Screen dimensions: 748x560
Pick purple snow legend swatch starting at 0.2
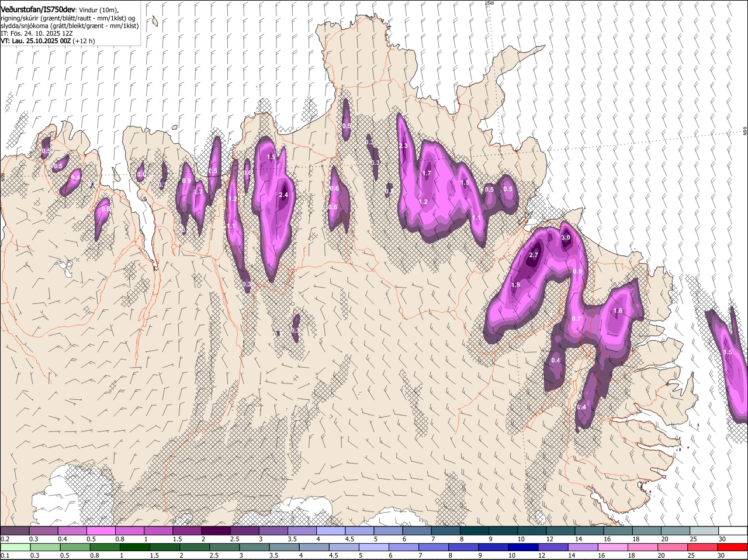coord(15,531)
